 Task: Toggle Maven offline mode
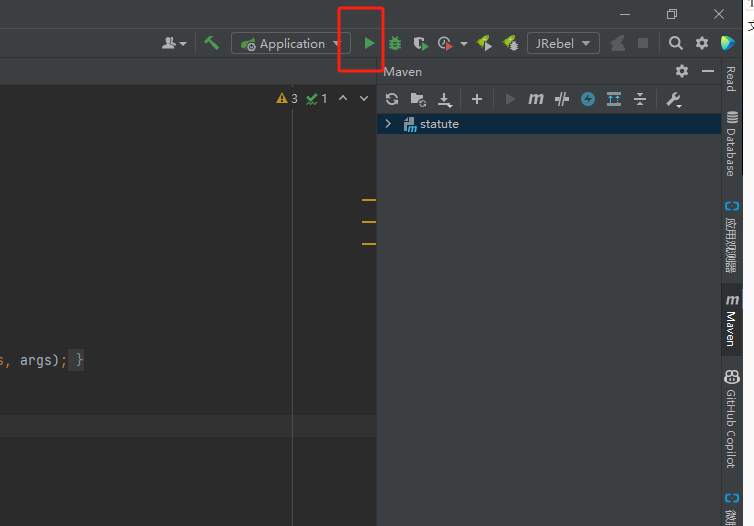click(562, 99)
